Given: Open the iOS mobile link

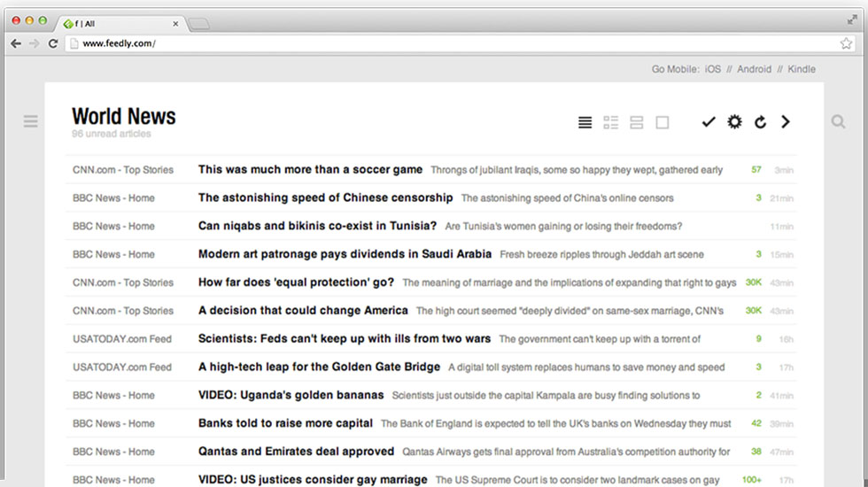Looking at the screenshot, I should click(713, 69).
